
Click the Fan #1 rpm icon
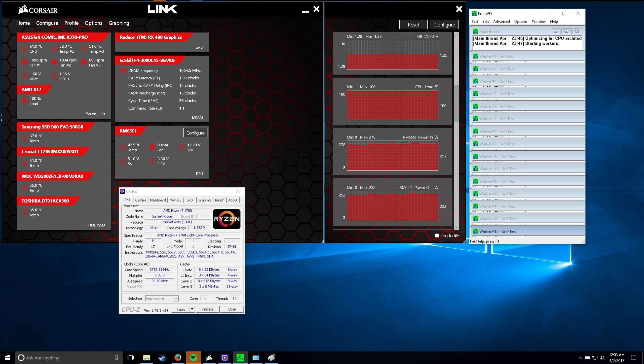[25, 62]
